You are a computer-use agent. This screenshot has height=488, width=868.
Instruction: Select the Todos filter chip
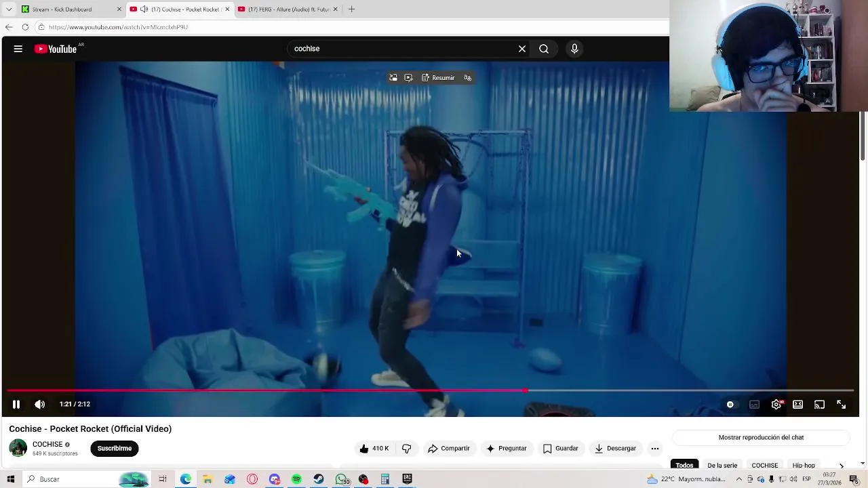[x=684, y=466]
